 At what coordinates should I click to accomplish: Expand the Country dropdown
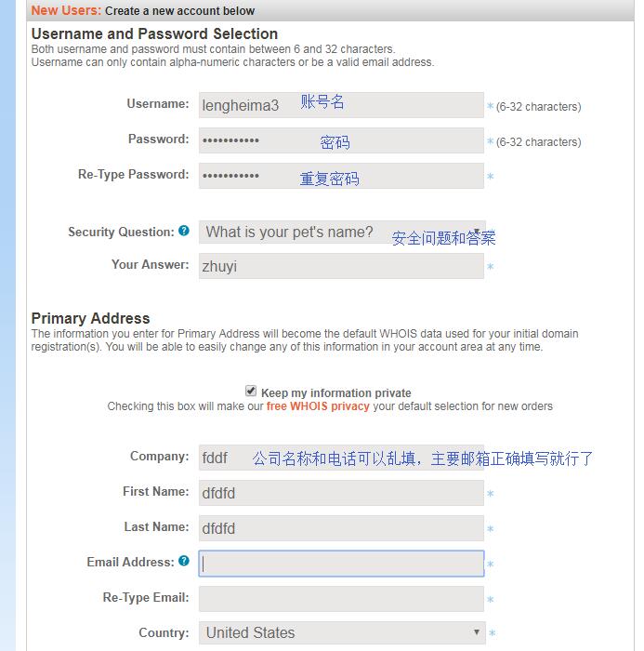pyautogui.click(x=341, y=632)
